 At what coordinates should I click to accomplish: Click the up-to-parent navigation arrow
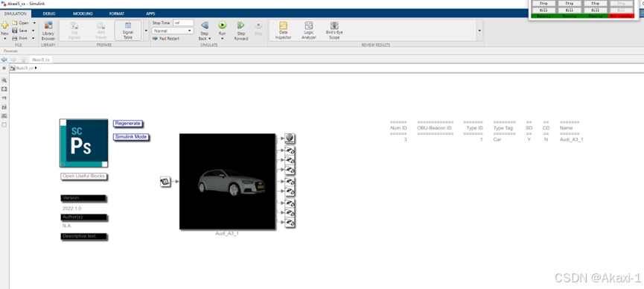[x=23, y=60]
